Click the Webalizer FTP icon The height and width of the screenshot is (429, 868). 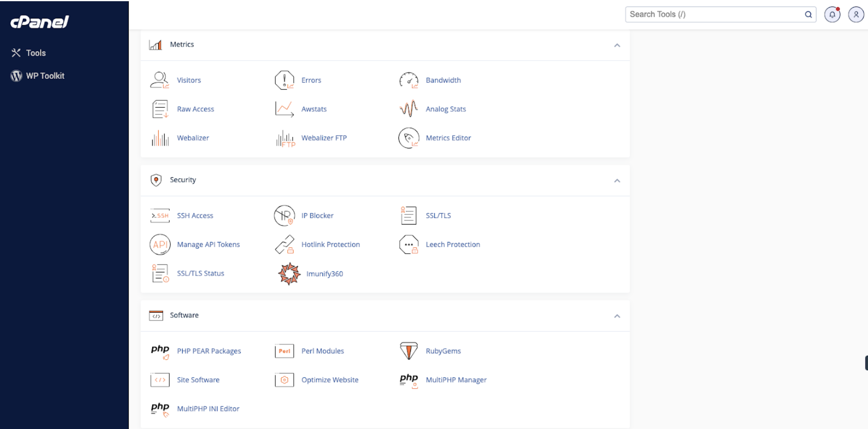click(285, 138)
